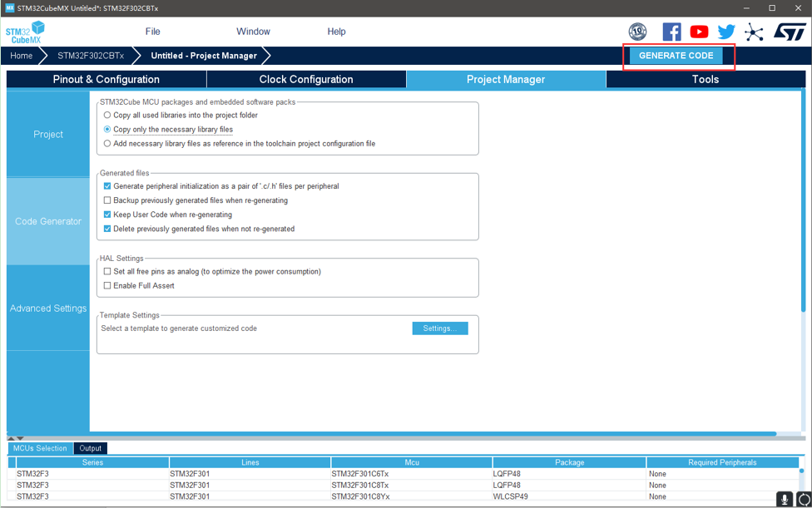The height and width of the screenshot is (508, 812).
Task: Open the Window menu
Action: click(x=253, y=32)
